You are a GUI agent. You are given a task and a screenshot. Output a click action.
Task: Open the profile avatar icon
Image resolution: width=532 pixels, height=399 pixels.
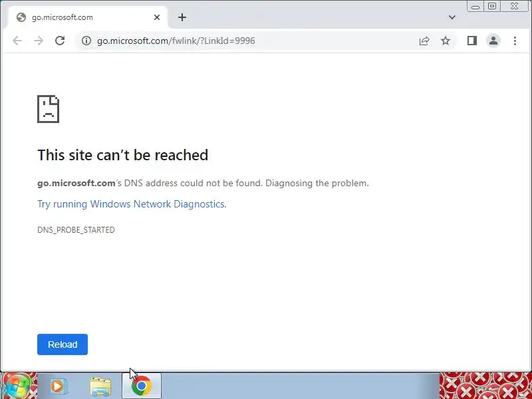493,41
